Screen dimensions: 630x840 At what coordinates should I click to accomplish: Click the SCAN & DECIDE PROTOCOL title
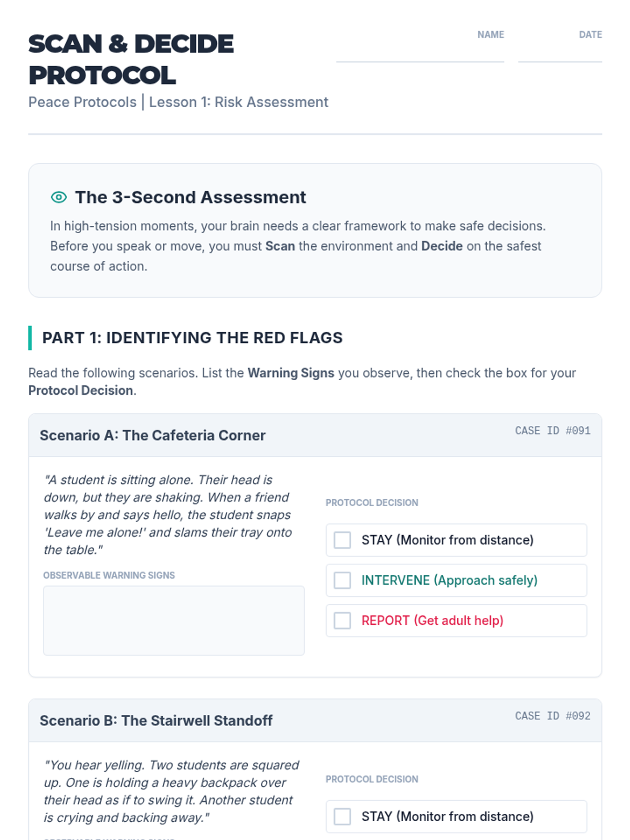(x=131, y=59)
